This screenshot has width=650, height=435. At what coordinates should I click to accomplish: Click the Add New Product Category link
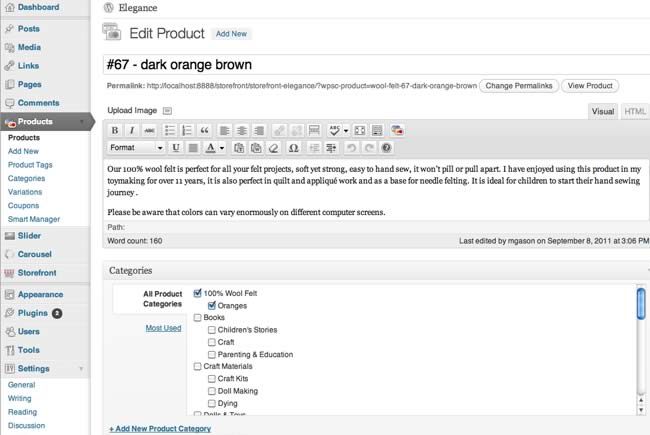160,429
